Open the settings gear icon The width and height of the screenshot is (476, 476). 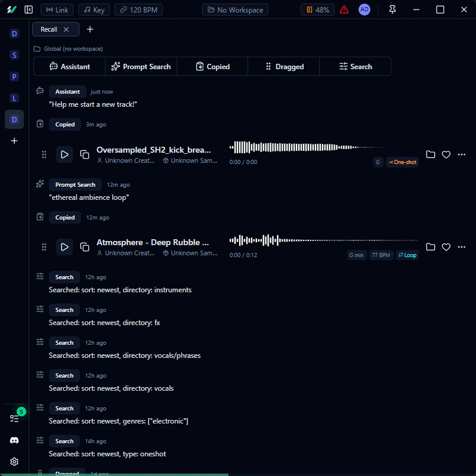[x=14, y=462]
